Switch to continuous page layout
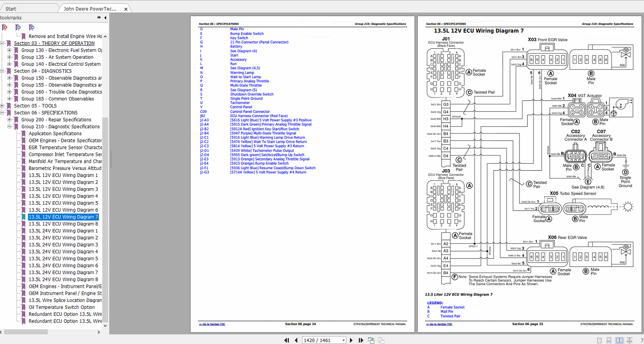The width and height of the screenshot is (644, 344). [x=609, y=340]
